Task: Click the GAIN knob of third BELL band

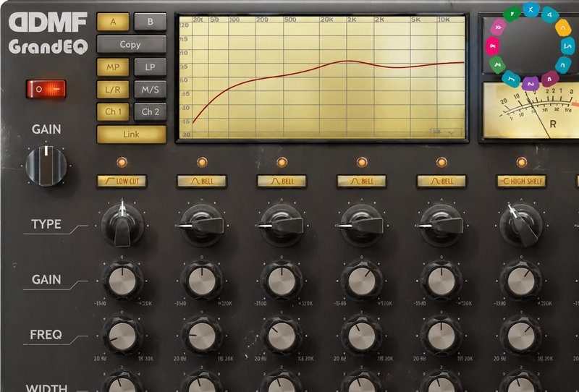Action: pyautogui.click(x=362, y=281)
